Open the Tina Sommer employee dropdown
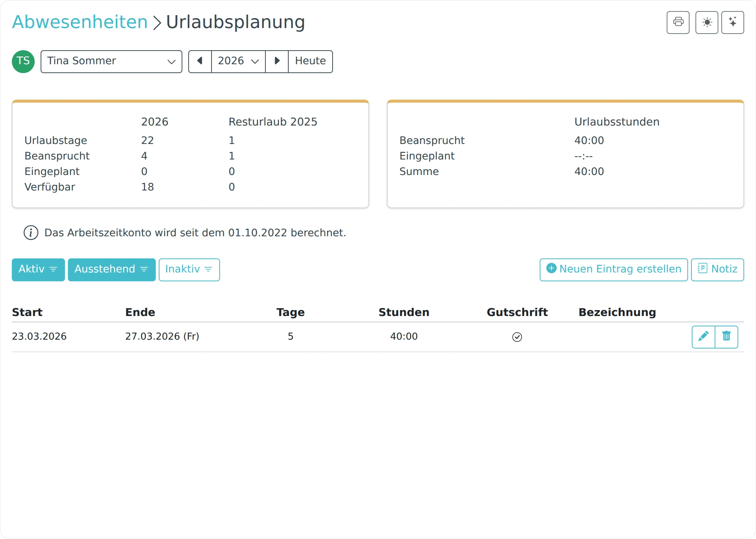Screen dimensions: 756x539 pyautogui.click(x=111, y=62)
